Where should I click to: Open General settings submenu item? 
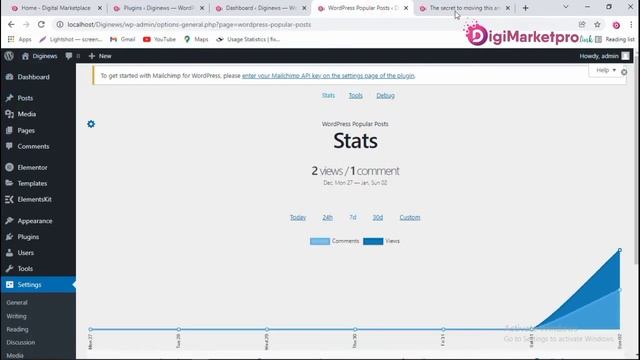tap(17, 302)
